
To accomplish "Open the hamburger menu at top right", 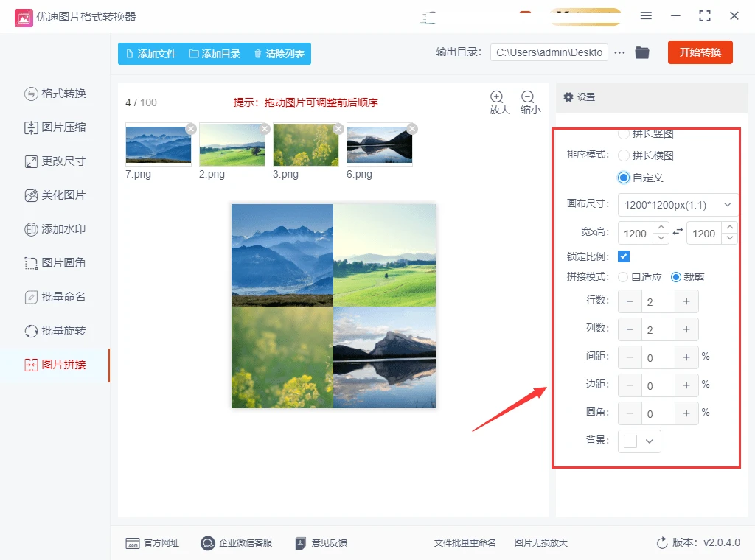I will coord(646,15).
